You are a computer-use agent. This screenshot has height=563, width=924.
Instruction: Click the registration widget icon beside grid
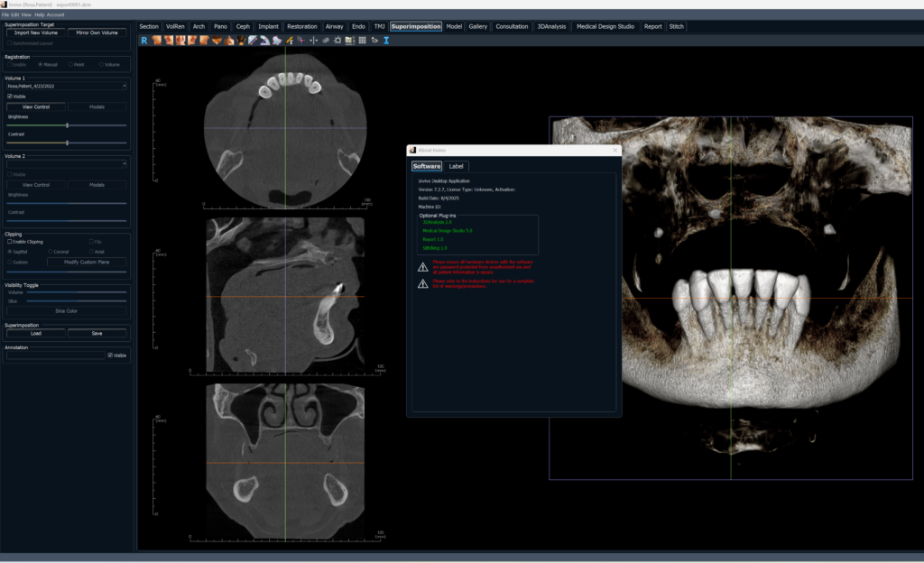pyautogui.click(x=374, y=40)
